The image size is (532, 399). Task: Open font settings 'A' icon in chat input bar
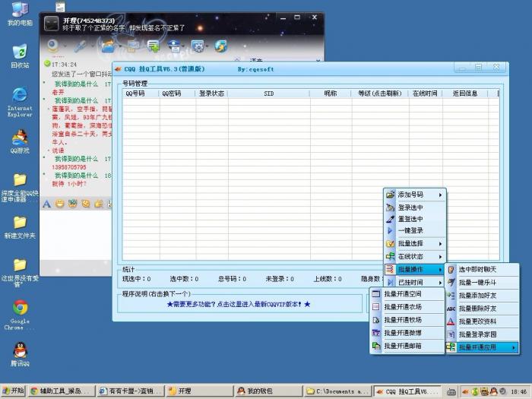click(47, 204)
